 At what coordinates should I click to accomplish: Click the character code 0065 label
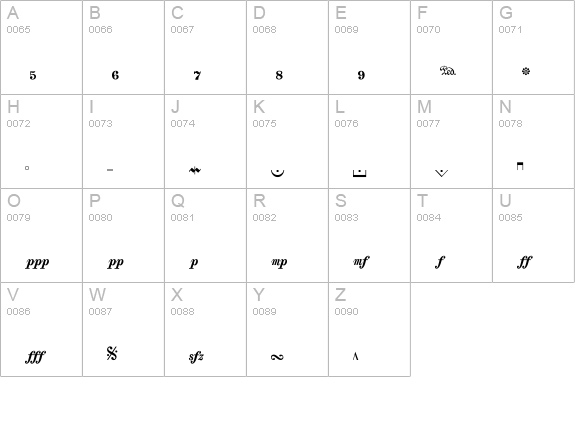pos(18,29)
